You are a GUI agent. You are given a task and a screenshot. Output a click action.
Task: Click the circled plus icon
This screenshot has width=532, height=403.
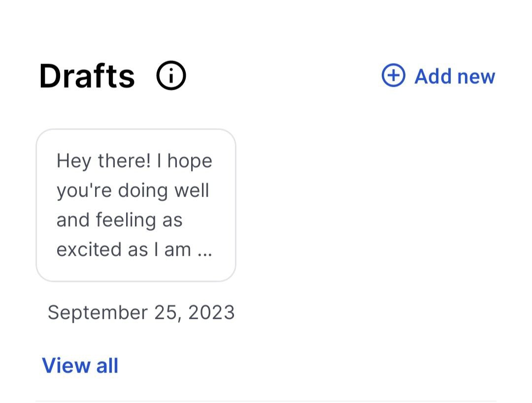click(393, 76)
